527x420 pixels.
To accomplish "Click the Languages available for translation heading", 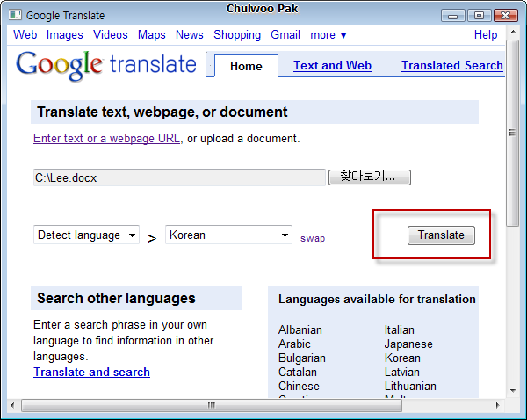I will (x=377, y=299).
